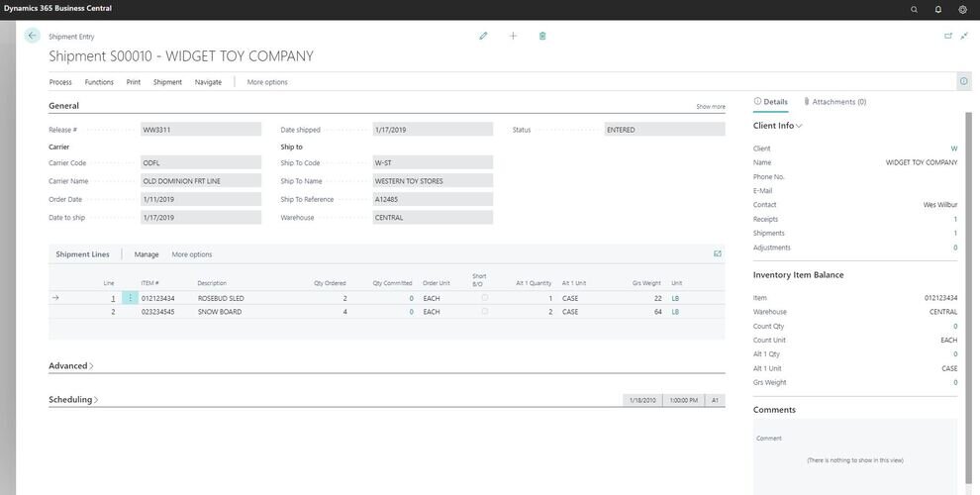980x495 pixels.
Task: Click Show more in General section
Action: pos(710,107)
